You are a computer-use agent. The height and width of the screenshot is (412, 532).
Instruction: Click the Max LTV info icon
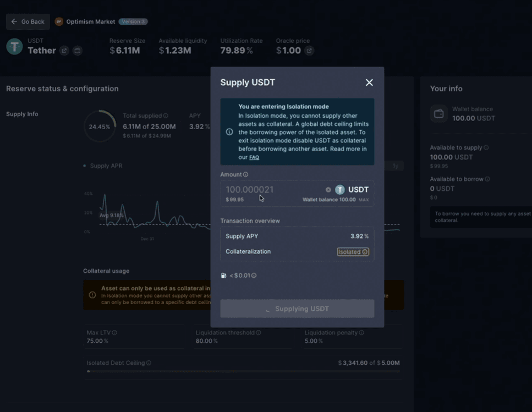tap(114, 333)
